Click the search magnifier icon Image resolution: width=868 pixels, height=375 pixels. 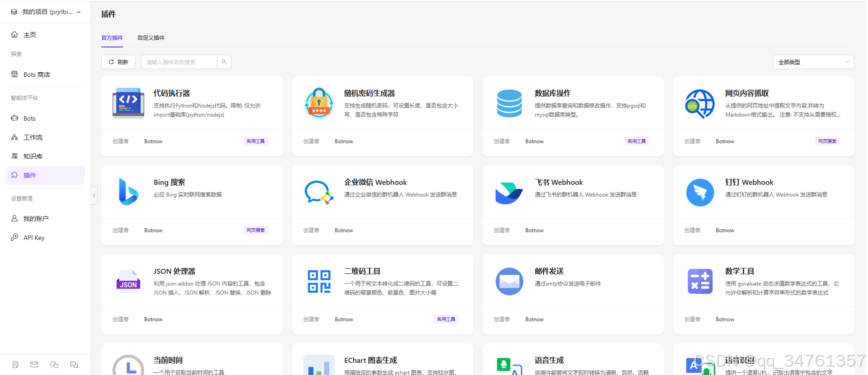tap(224, 62)
